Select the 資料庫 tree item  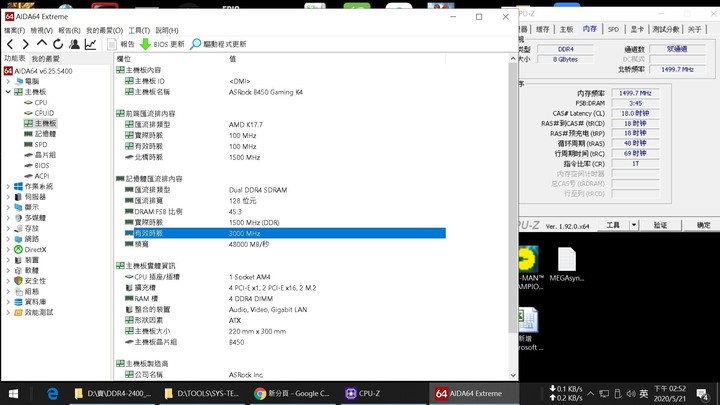tap(35, 302)
